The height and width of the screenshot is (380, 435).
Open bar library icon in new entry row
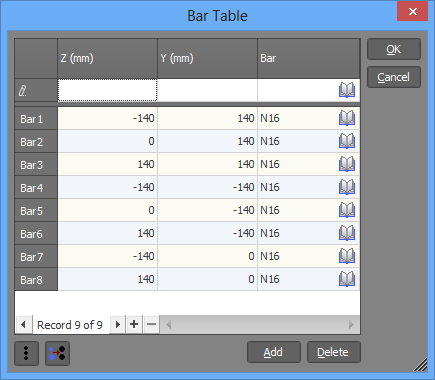[x=347, y=90]
